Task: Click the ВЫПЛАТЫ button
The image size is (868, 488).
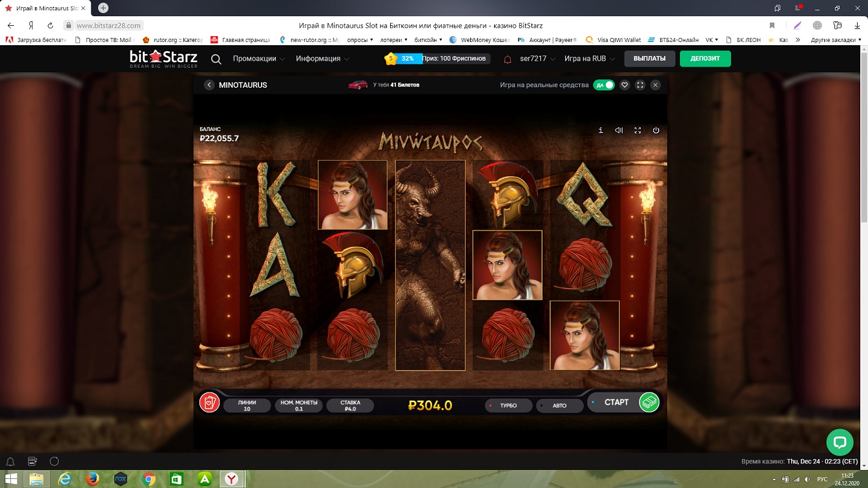Action: click(x=650, y=59)
